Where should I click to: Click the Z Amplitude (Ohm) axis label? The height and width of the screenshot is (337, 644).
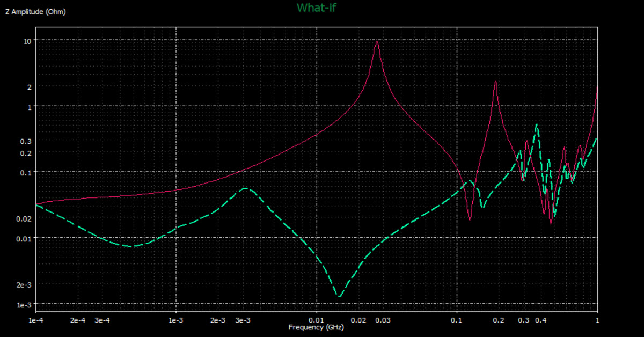pyautogui.click(x=35, y=11)
